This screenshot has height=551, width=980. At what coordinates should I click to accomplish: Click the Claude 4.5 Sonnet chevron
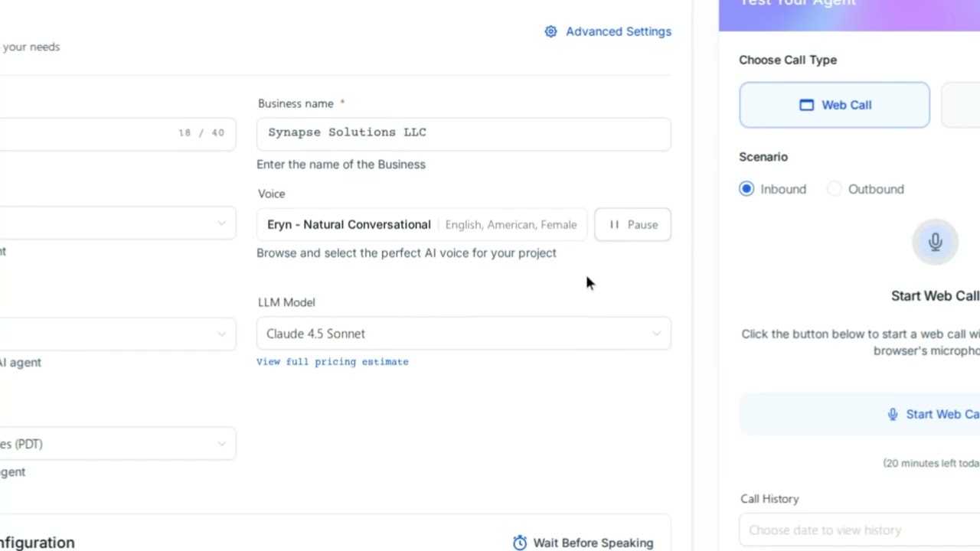tap(656, 334)
